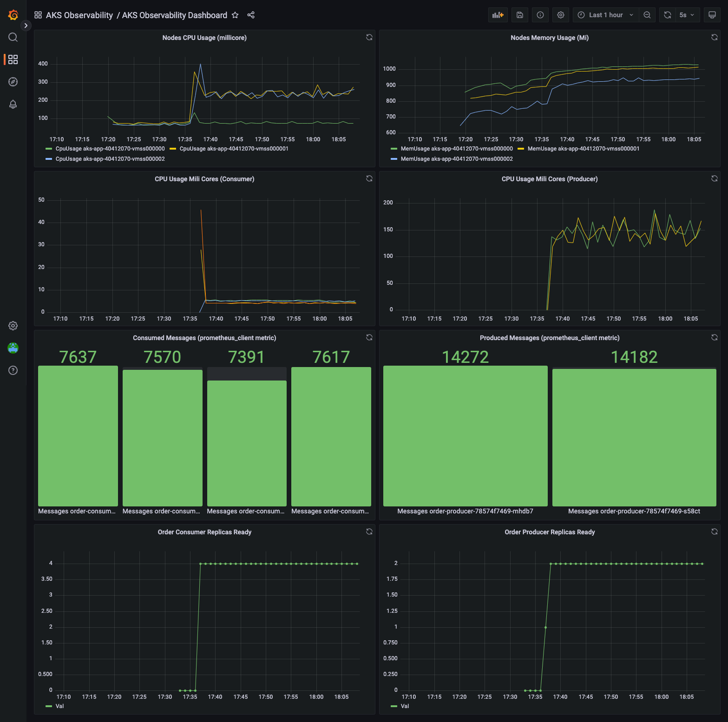728x722 pixels.
Task: Click refresh indicator on Nodes CPU Usage panel
Action: coord(369,37)
